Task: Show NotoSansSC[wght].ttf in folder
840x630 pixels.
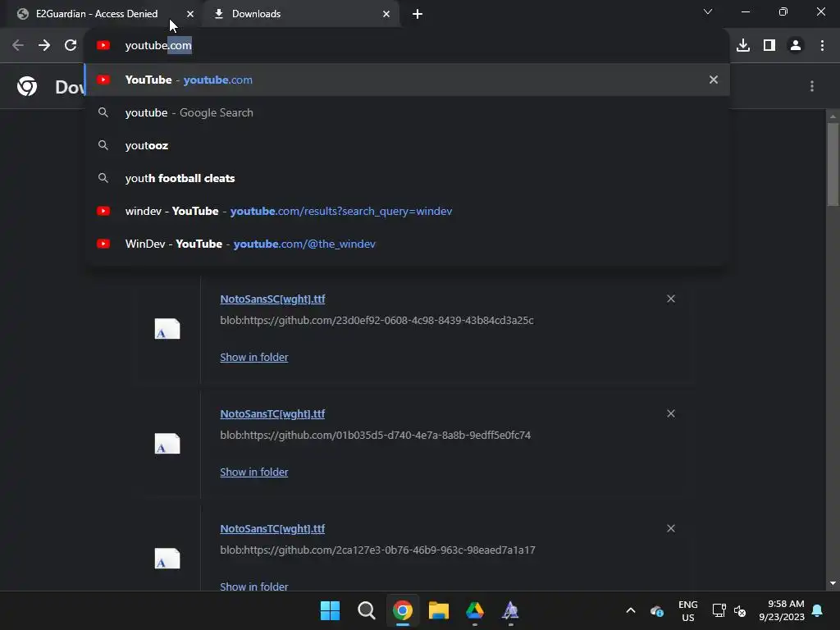Action: coord(254,358)
